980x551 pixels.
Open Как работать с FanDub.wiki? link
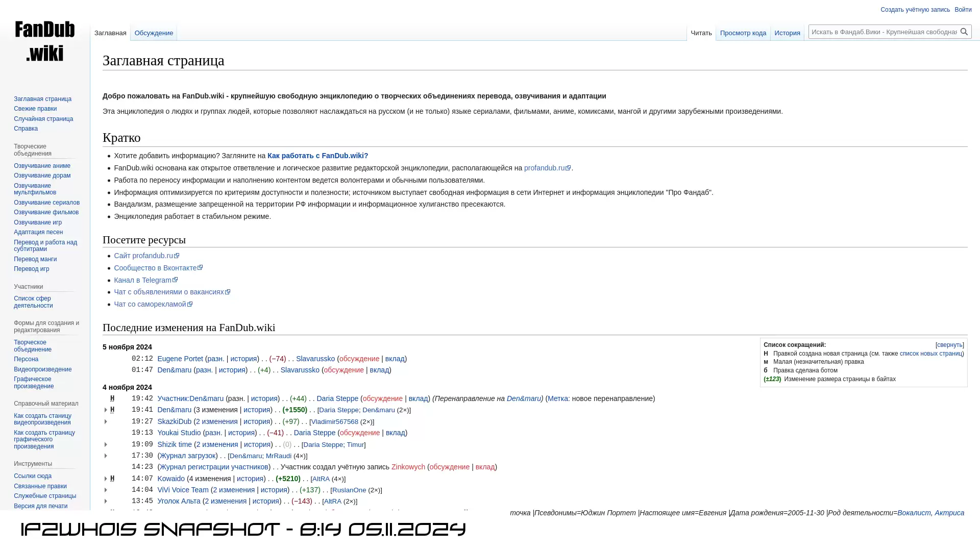coord(317,156)
